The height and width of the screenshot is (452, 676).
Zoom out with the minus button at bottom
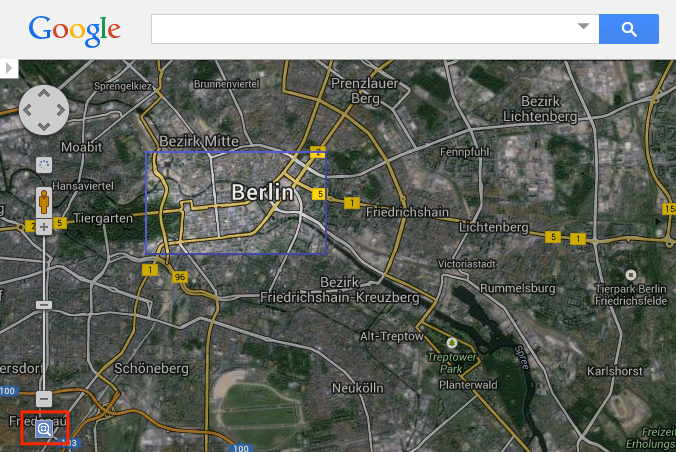tap(44, 398)
